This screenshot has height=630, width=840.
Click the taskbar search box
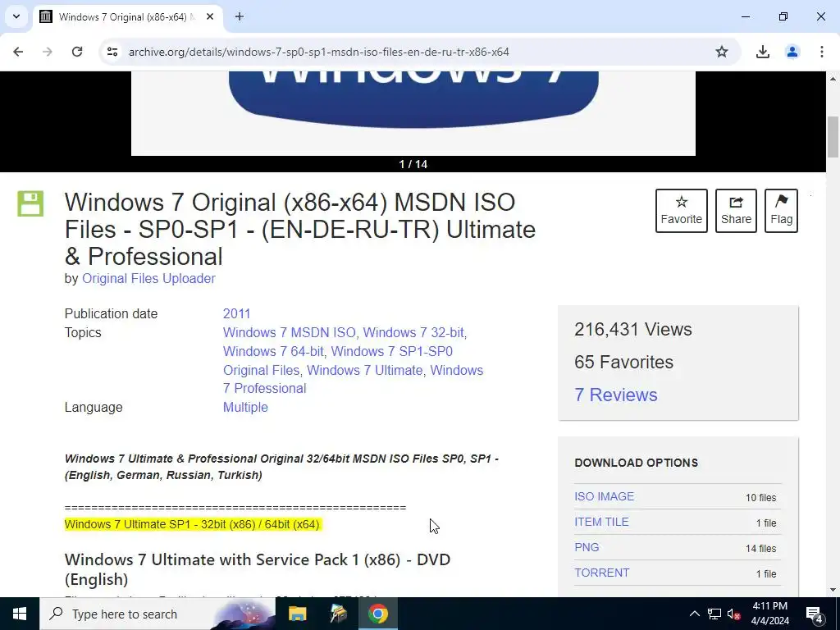(x=157, y=614)
